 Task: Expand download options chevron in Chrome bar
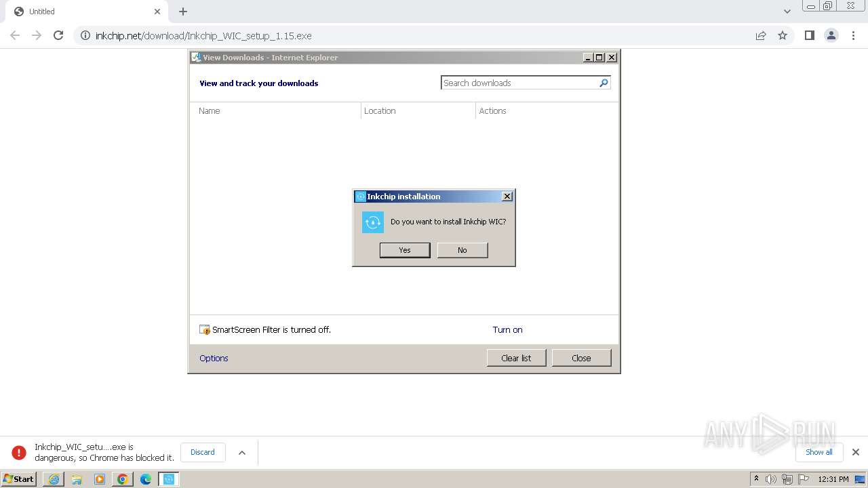coord(242,453)
